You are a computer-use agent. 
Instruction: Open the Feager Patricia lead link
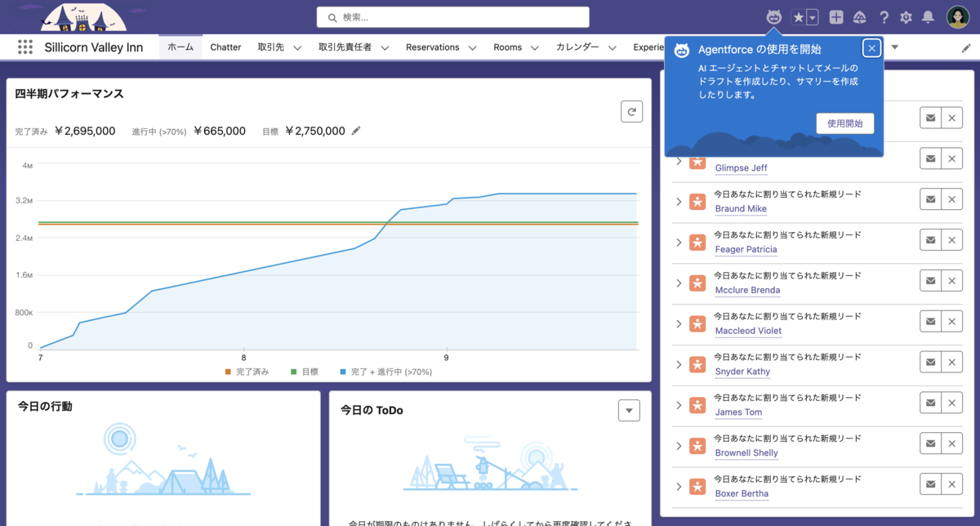tap(746, 249)
